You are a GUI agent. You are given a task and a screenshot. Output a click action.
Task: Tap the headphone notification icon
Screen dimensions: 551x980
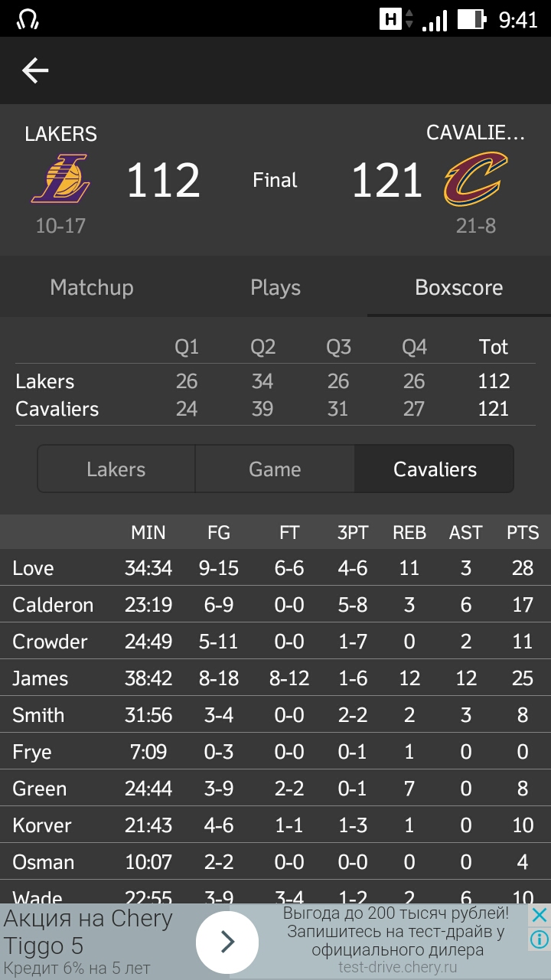(x=28, y=19)
